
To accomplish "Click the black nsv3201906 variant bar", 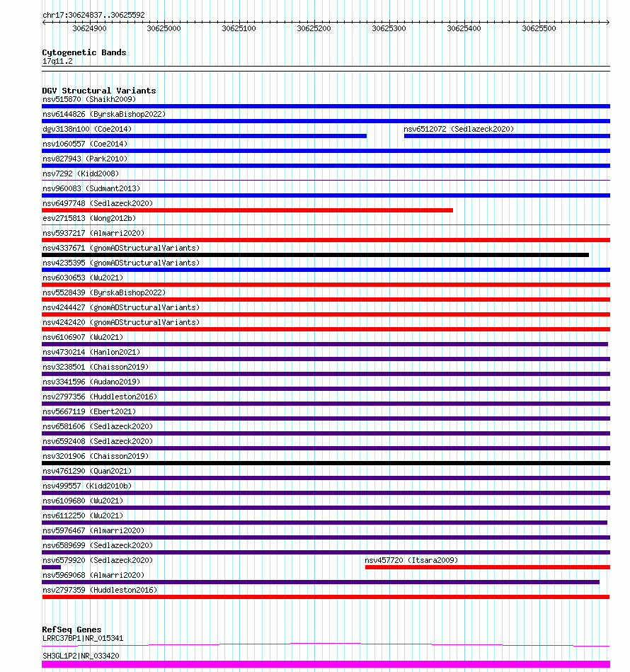I will (x=326, y=463).
